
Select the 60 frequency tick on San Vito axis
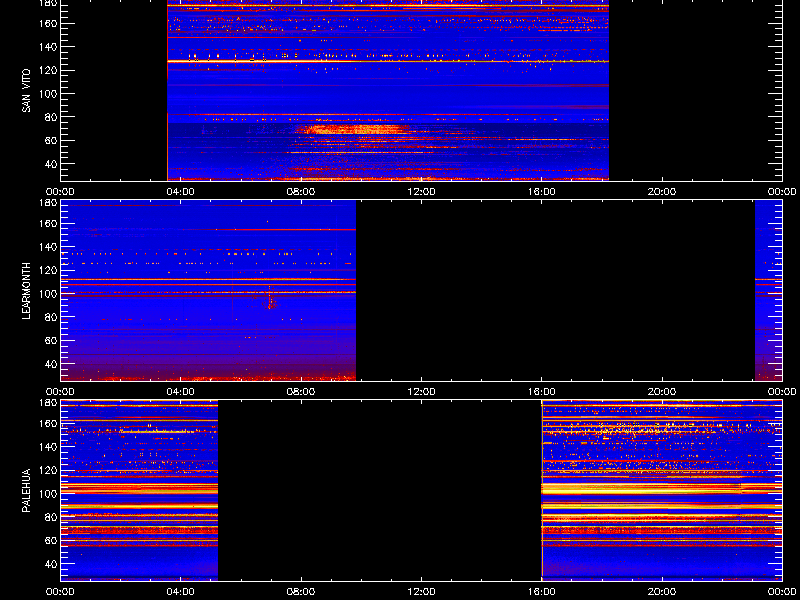click(x=52, y=140)
